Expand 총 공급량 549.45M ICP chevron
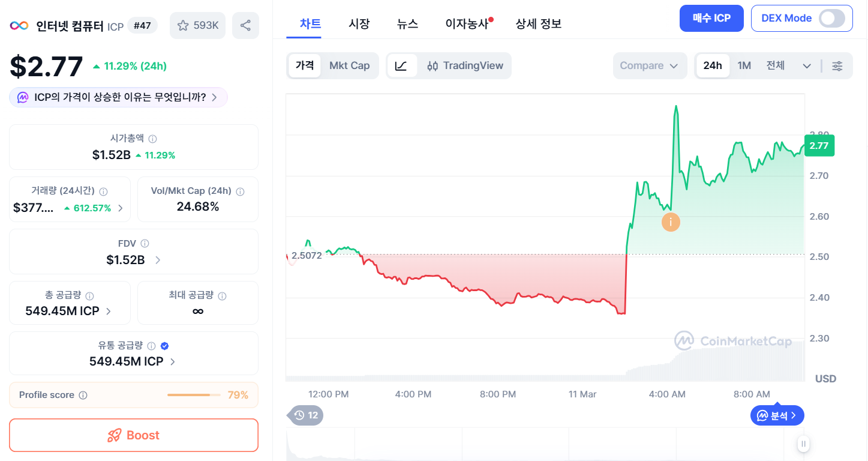Screen dimensions: 868x461 click(x=109, y=311)
